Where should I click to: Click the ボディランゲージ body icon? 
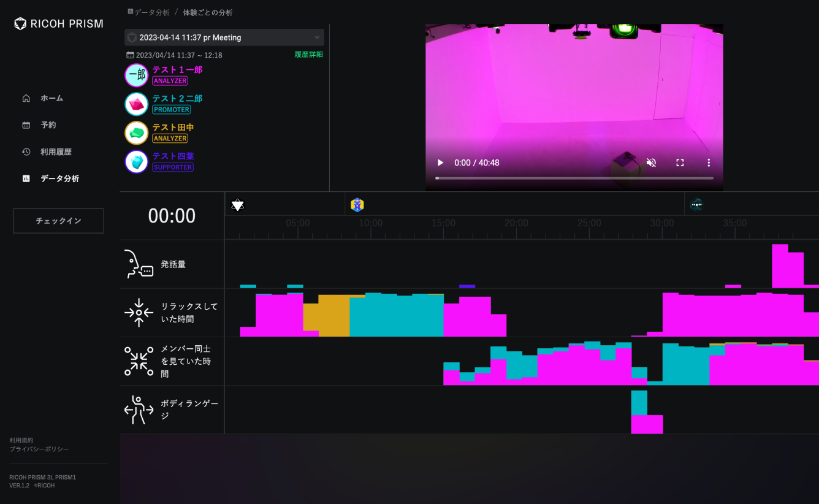pos(139,410)
